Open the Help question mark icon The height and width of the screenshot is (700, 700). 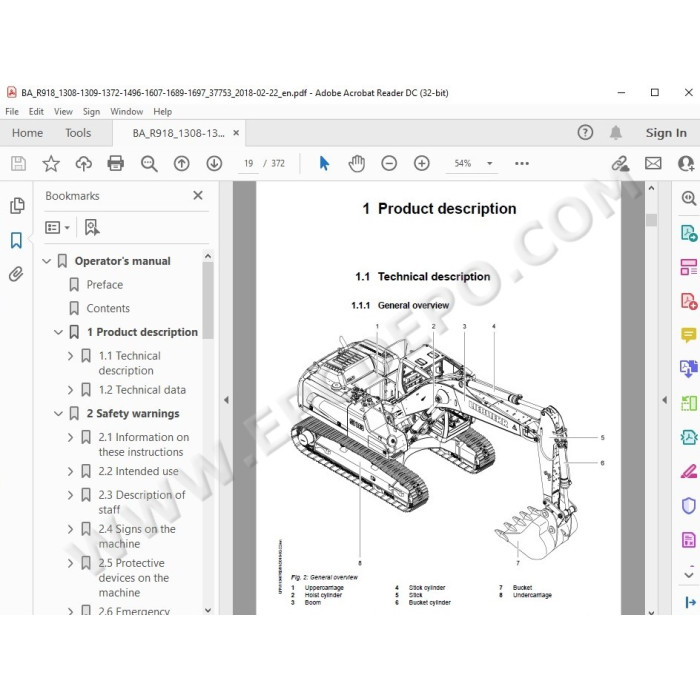tap(585, 133)
